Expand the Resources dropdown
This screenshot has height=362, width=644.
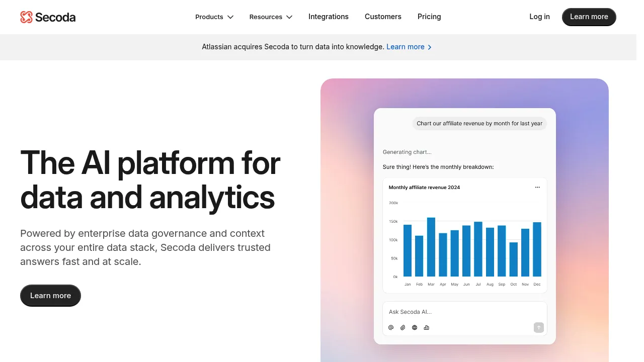pos(271,17)
